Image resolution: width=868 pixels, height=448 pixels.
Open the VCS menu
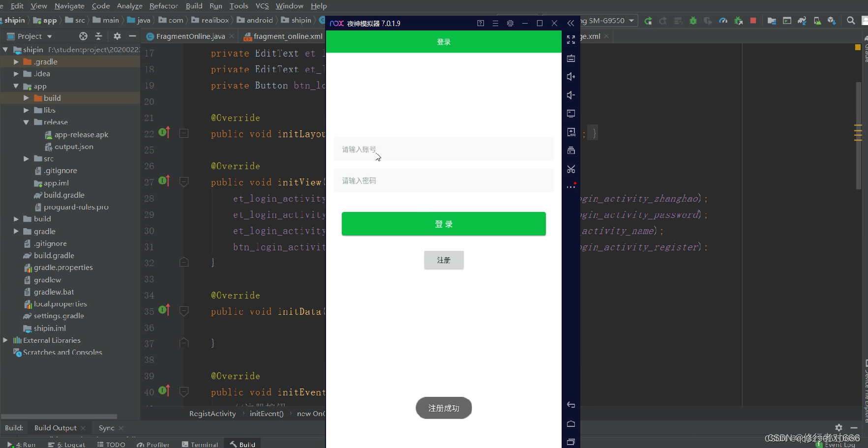click(262, 6)
